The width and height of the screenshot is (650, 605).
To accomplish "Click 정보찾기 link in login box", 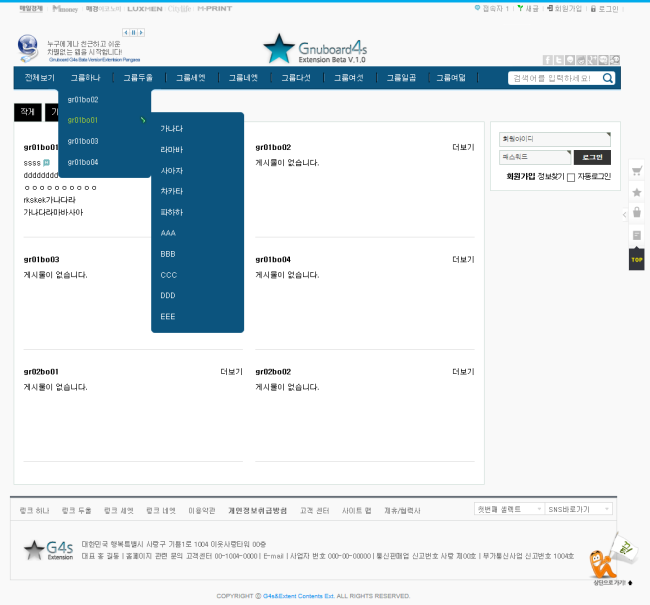I will [x=551, y=177].
